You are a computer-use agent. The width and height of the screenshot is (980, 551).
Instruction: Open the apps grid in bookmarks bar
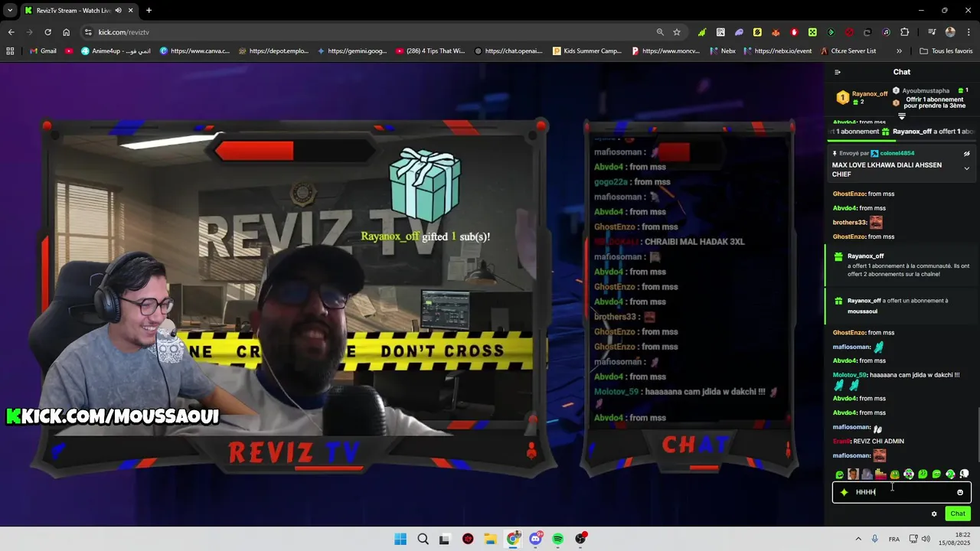coord(10,51)
